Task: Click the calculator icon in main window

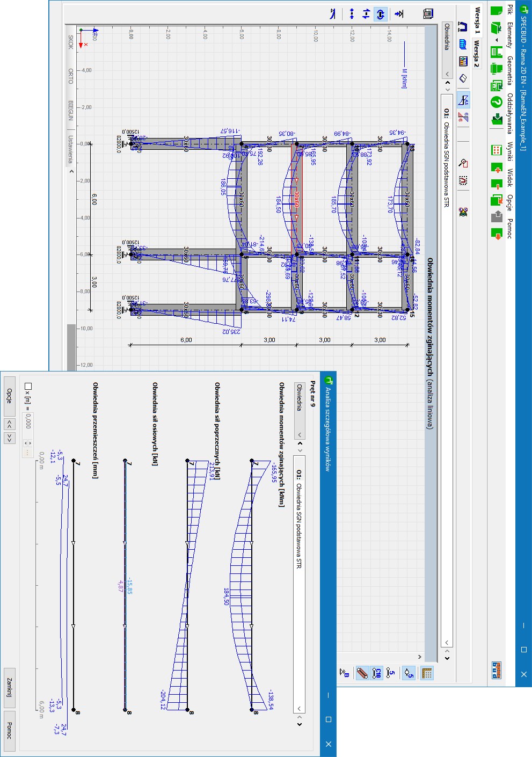Action: [463, 61]
